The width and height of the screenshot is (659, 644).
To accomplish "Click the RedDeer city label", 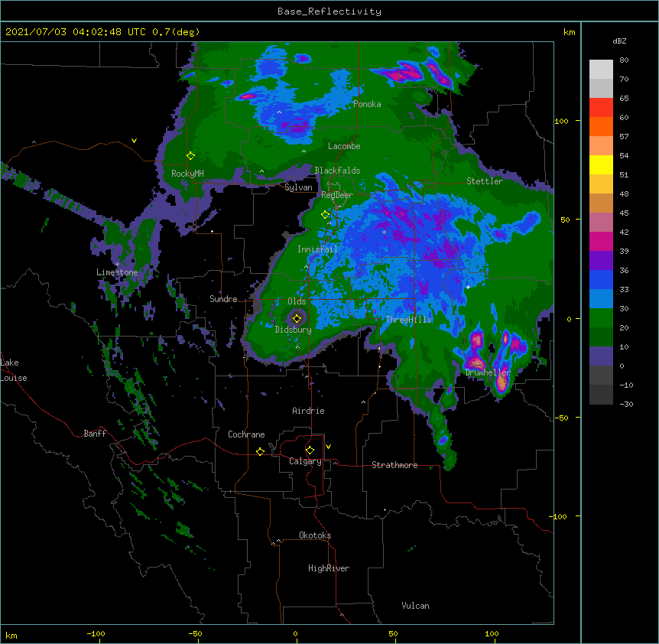I will click(337, 195).
